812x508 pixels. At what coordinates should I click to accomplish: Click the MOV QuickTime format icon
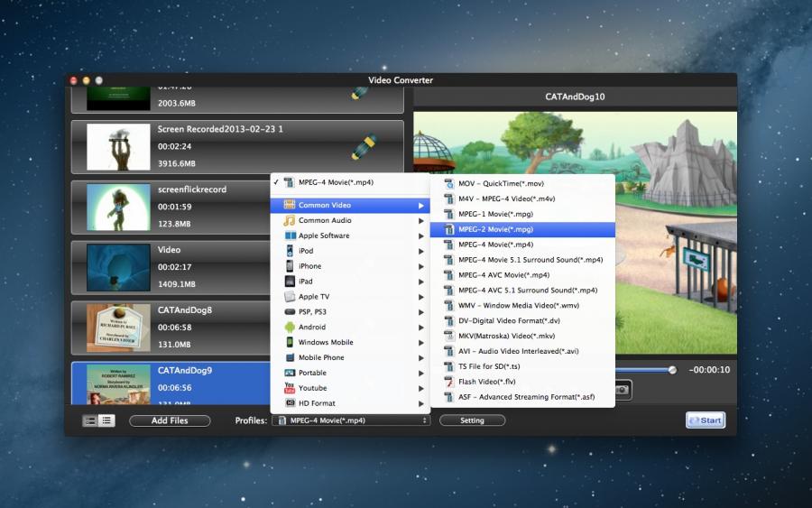point(449,183)
